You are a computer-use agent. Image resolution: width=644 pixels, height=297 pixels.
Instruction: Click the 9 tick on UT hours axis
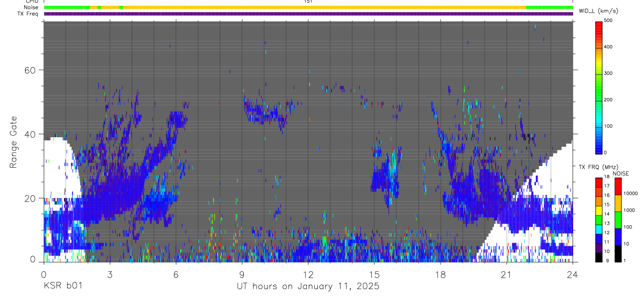coord(242,273)
